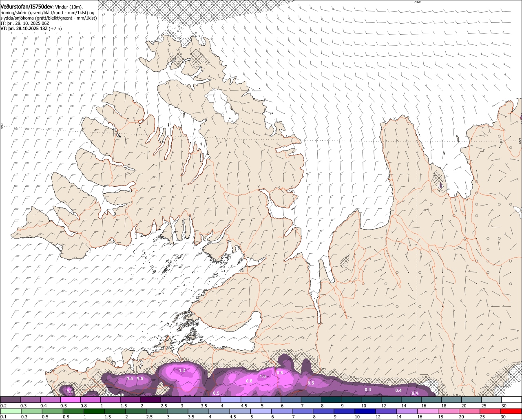Click the '20W' longitude label

(417, 2)
